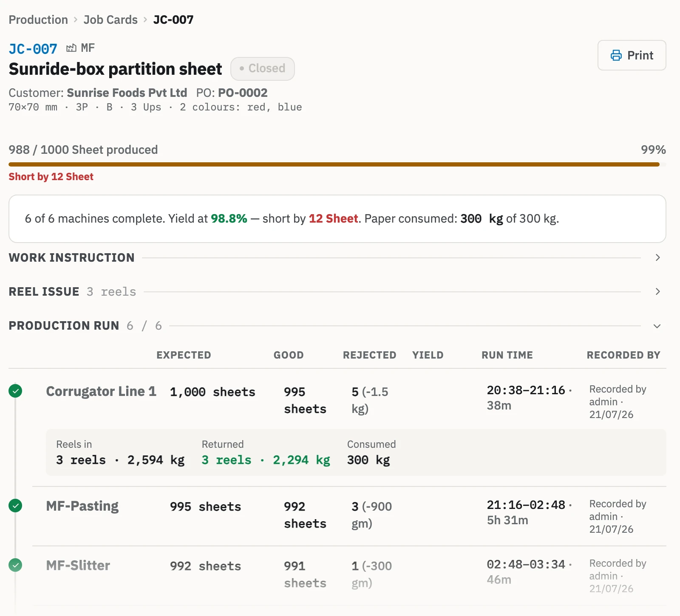Screen dimensions: 680x616
Task: Click MF-Slitter run time 02:48–03:34
Action: click(526, 564)
